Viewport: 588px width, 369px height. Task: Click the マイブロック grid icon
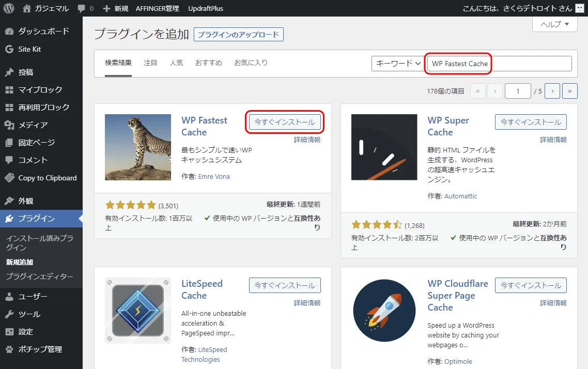pyautogui.click(x=9, y=89)
